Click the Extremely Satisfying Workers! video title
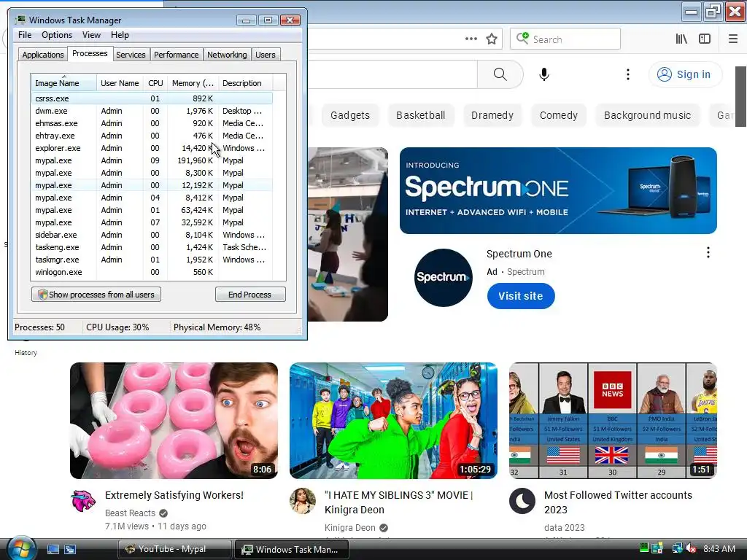Screen dimensions: 747x560 [x=174, y=495]
